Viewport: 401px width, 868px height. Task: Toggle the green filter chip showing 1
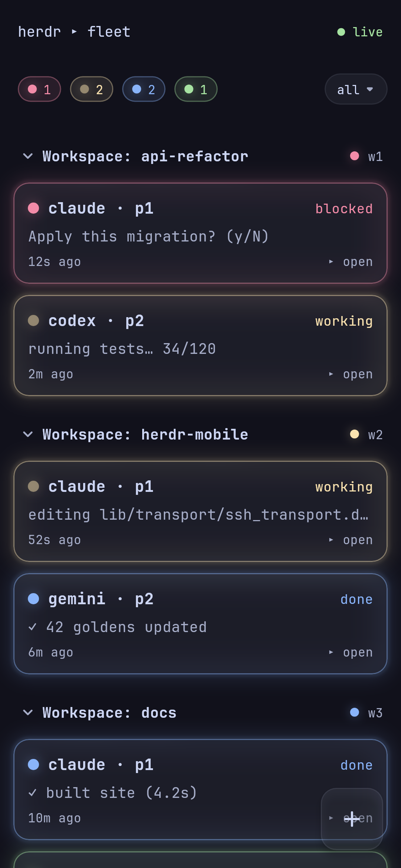pos(196,89)
